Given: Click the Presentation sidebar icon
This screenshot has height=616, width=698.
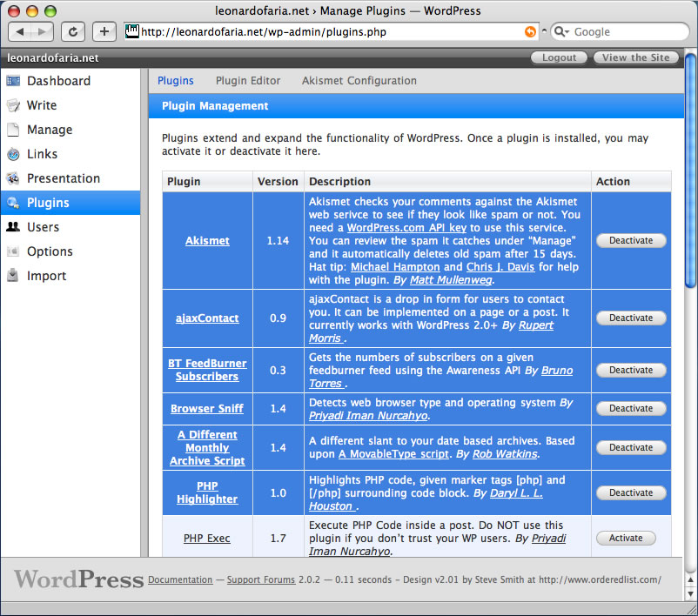Looking at the screenshot, I should tap(13, 178).
